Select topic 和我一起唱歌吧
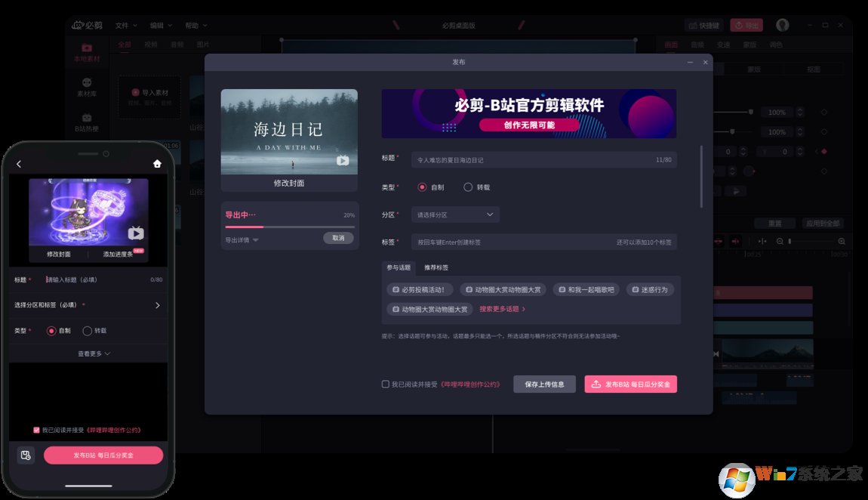This screenshot has height=500, width=868. pos(586,289)
